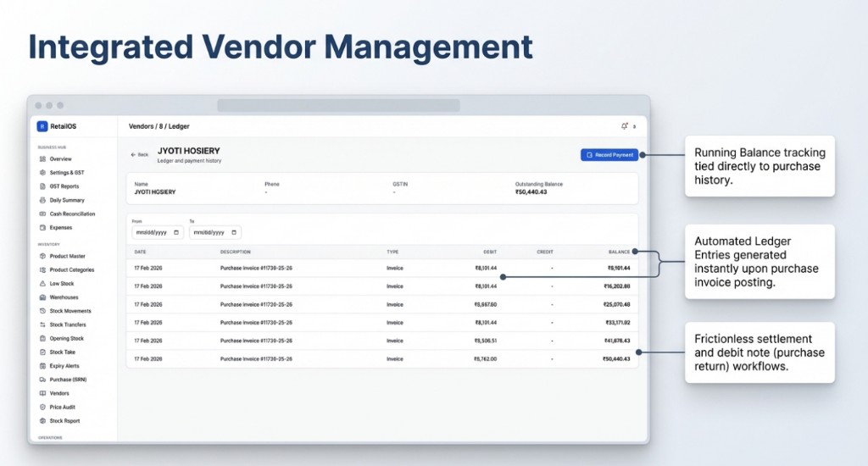The width and height of the screenshot is (868, 466).
Task: Click the Product Categories icon
Action: click(x=42, y=270)
